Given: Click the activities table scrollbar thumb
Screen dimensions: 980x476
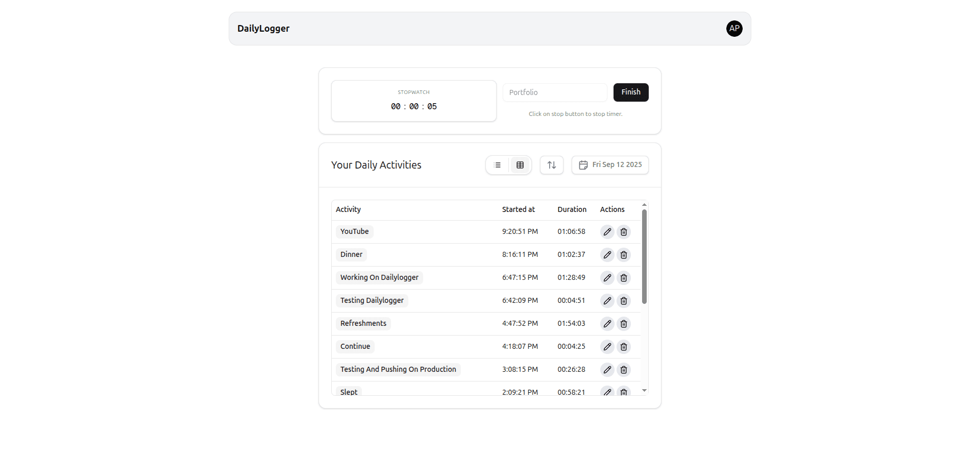Looking at the screenshot, I should tap(644, 256).
